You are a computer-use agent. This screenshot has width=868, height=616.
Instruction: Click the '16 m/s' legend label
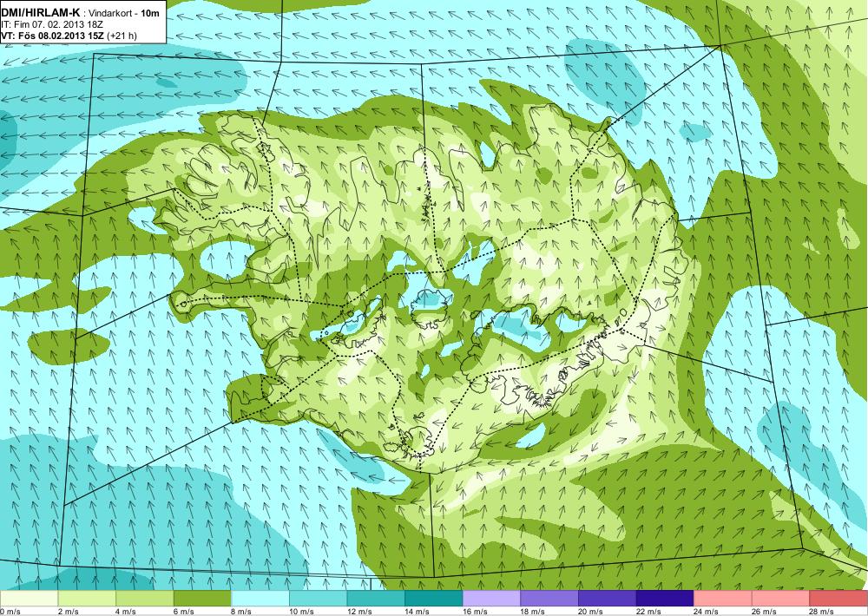pos(475,612)
